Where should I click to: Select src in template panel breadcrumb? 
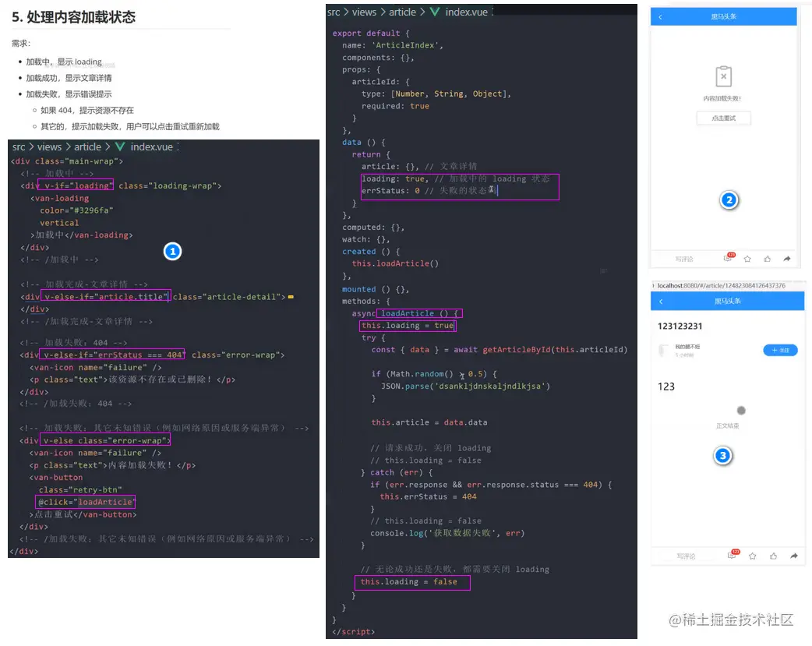coord(19,147)
